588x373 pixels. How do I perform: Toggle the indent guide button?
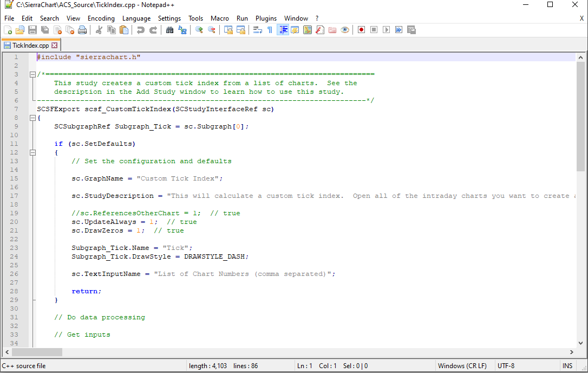click(x=283, y=30)
